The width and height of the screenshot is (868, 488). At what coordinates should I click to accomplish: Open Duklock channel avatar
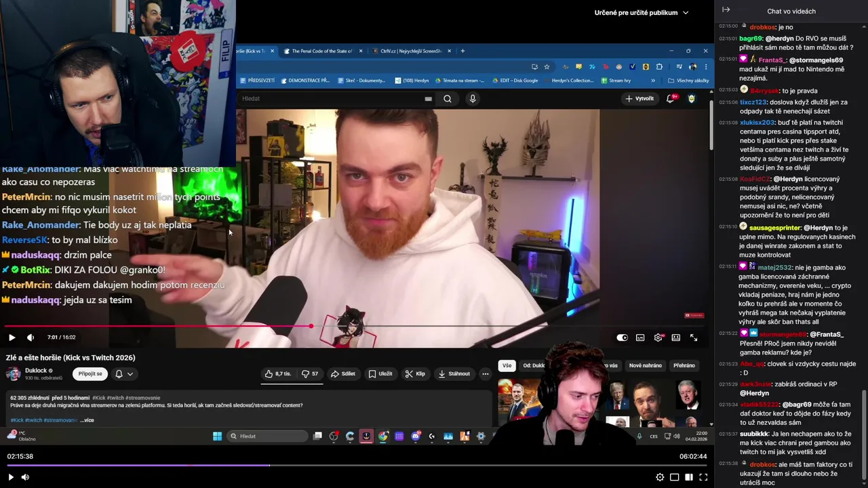coord(13,373)
